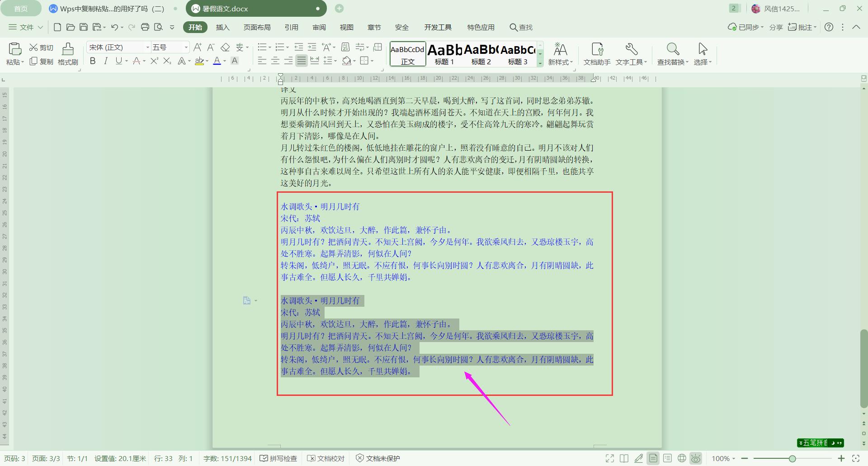The height and width of the screenshot is (466, 868).
Task: Launch 新样式 new style creator
Action: tap(561, 53)
